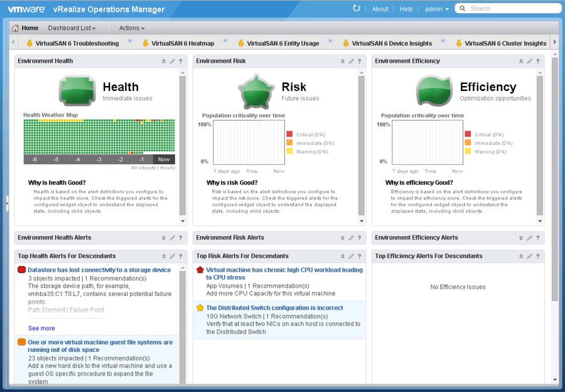Image resolution: width=565 pixels, height=392 pixels.
Task: Collapse the Environment Health widget
Action: click(x=164, y=61)
